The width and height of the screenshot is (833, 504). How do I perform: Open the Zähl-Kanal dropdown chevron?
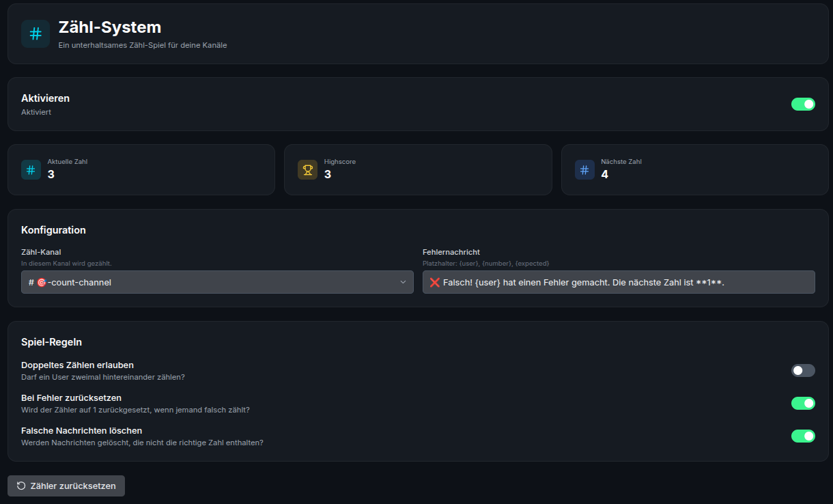coord(403,282)
